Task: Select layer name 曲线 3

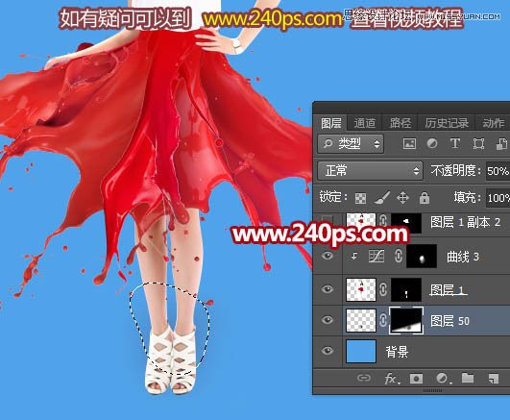Action: point(463,257)
